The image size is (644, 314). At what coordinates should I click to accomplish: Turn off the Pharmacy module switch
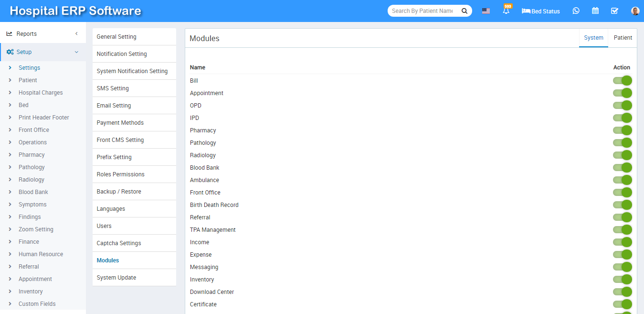tap(622, 130)
